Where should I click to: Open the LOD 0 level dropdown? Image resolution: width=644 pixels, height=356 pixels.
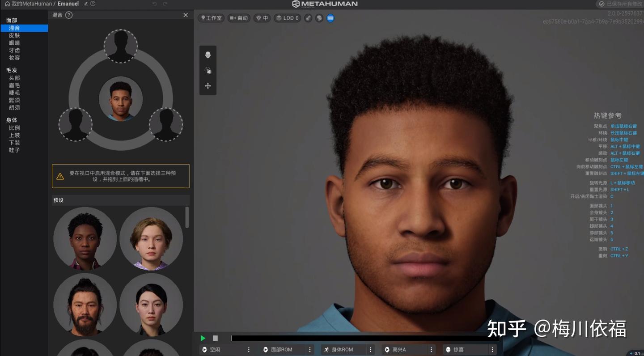[287, 18]
